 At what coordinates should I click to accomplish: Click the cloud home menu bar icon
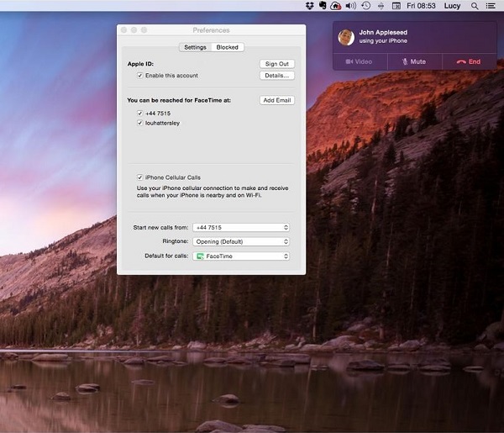point(335,6)
